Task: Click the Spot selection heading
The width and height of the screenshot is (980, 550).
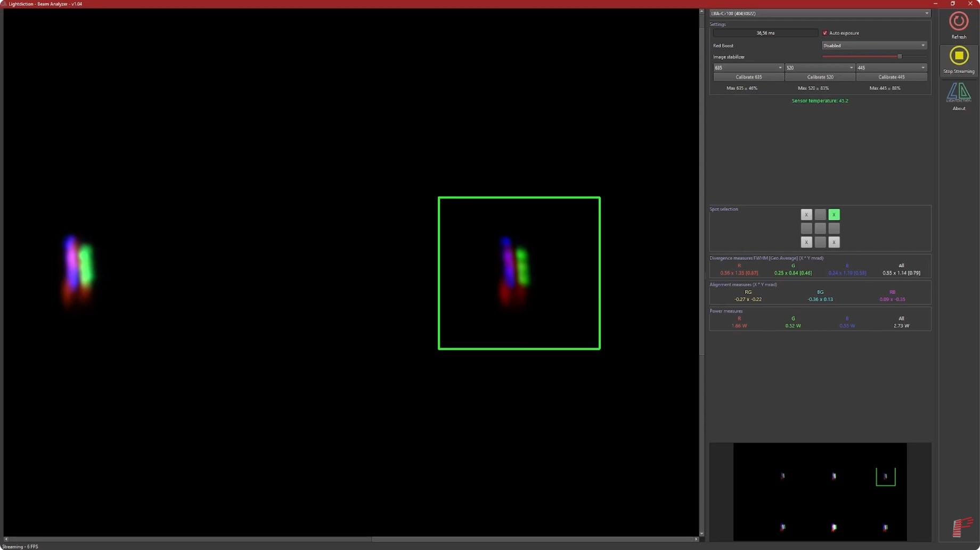Action: pyautogui.click(x=723, y=209)
